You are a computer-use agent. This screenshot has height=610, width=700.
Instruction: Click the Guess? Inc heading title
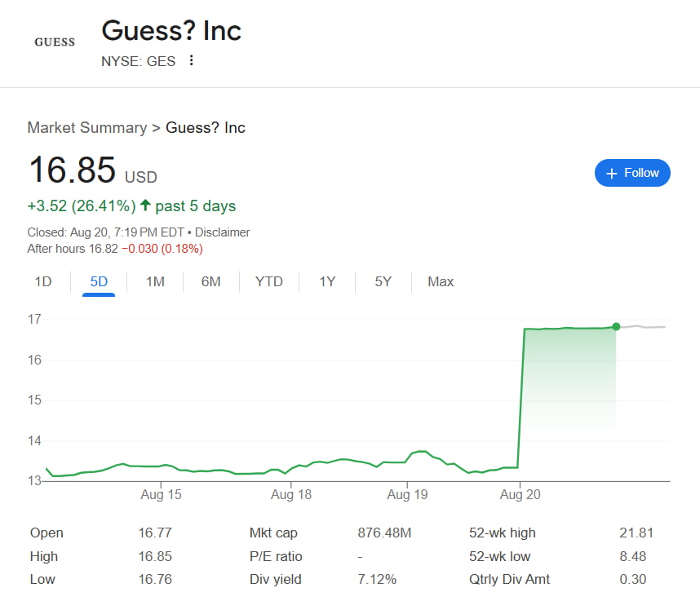pos(171,31)
